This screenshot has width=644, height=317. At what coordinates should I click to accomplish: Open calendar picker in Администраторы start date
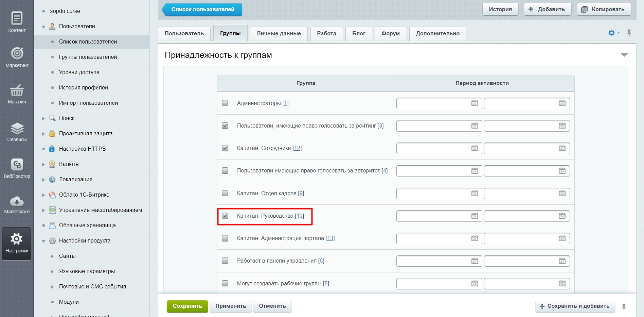(475, 103)
